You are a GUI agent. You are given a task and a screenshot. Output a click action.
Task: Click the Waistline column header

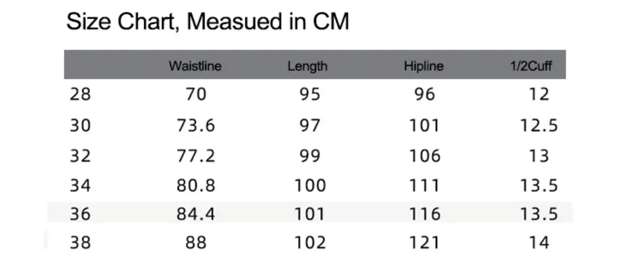pyautogui.click(x=195, y=66)
